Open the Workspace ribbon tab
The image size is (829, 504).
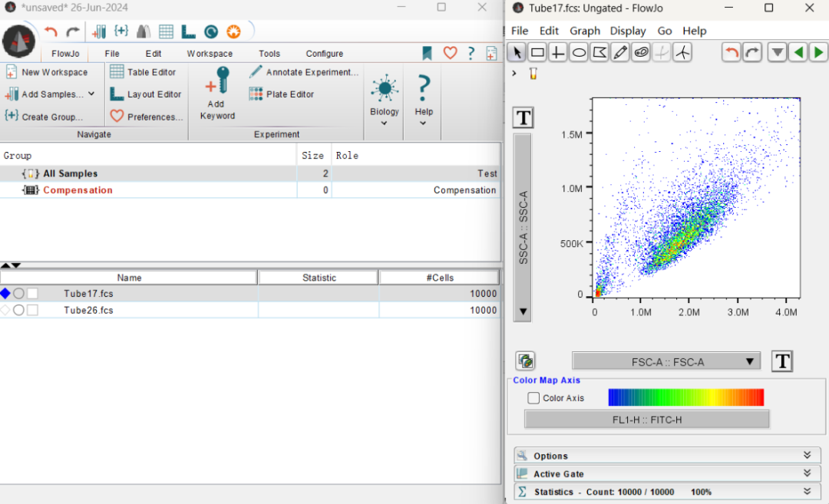210,54
